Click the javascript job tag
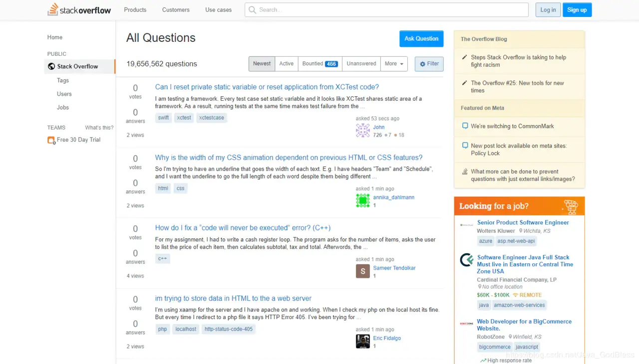The height and width of the screenshot is (364, 639). pyautogui.click(x=527, y=347)
